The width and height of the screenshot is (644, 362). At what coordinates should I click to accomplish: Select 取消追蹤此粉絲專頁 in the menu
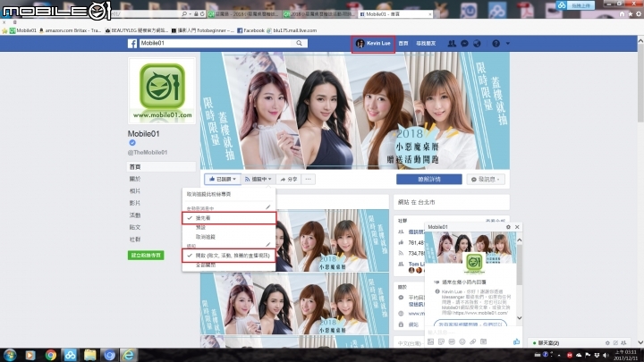pos(208,194)
